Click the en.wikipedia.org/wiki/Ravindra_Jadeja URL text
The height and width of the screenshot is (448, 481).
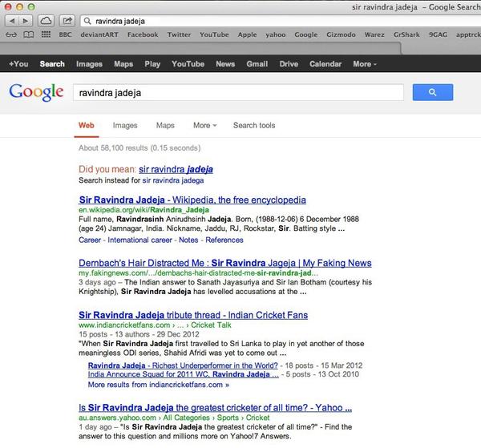click(143, 210)
